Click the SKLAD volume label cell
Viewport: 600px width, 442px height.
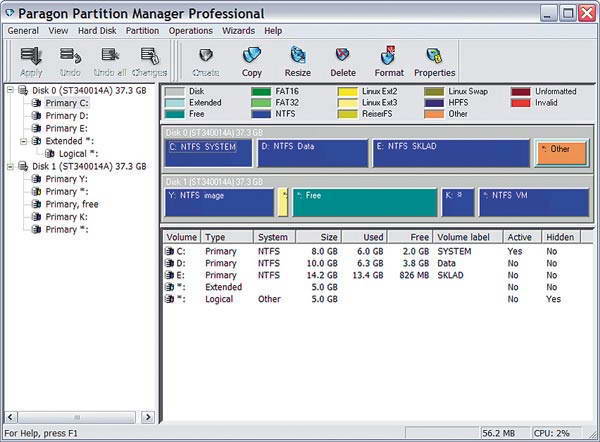(450, 275)
